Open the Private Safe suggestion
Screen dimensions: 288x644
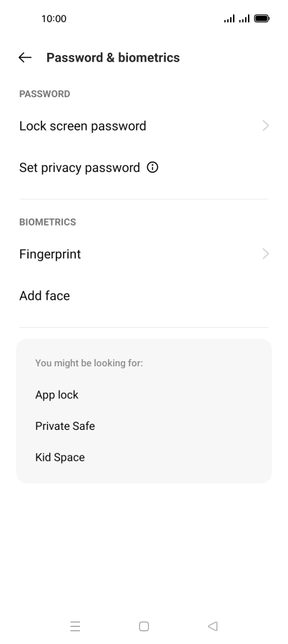[x=144, y=426]
